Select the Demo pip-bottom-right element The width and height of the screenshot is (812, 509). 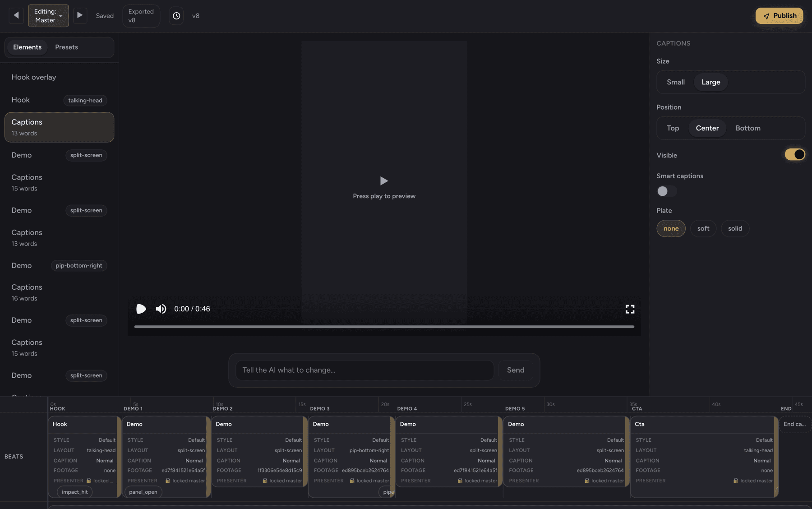tap(59, 265)
